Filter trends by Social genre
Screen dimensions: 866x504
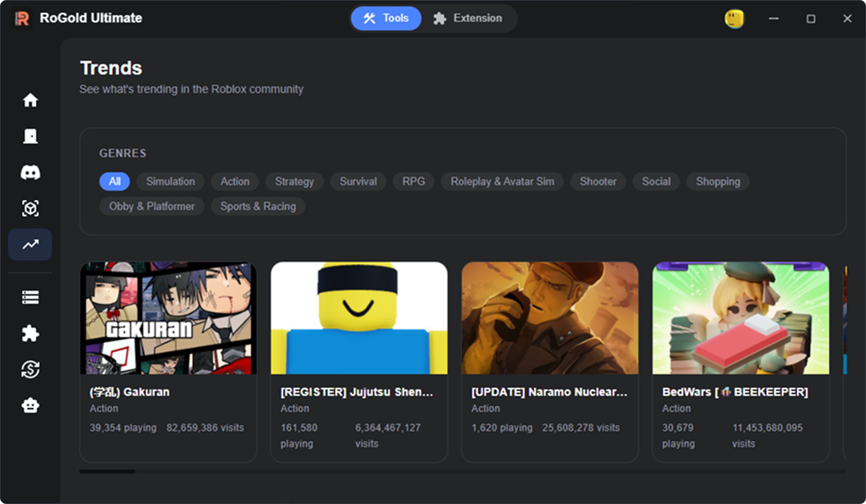click(656, 181)
